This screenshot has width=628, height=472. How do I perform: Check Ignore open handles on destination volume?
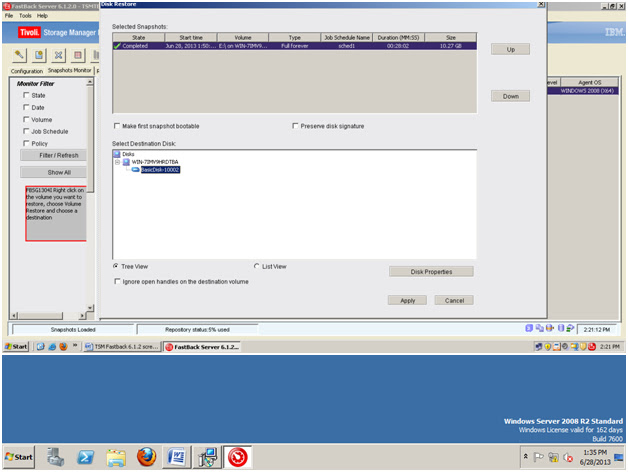pyautogui.click(x=117, y=281)
